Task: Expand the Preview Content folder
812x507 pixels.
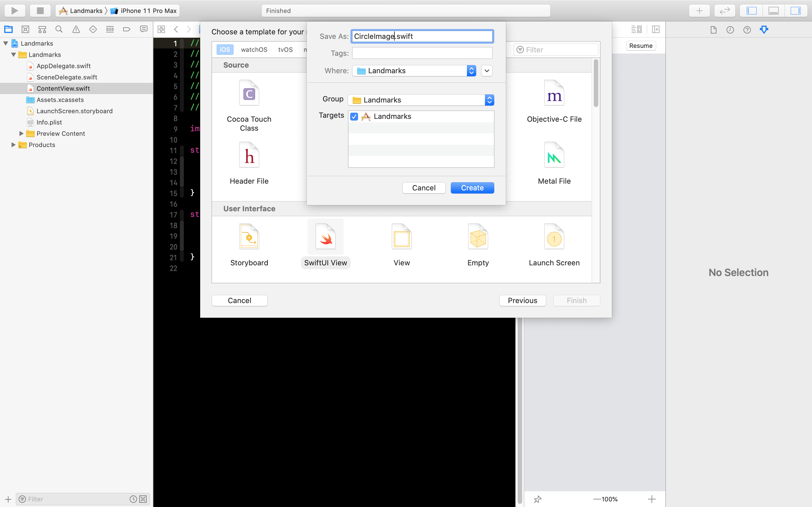Action: 21,134
